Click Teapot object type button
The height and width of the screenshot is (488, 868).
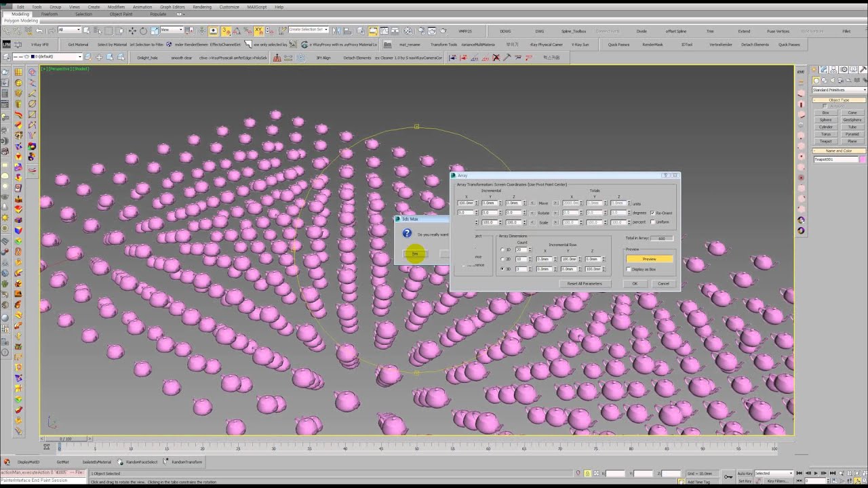[x=826, y=141]
